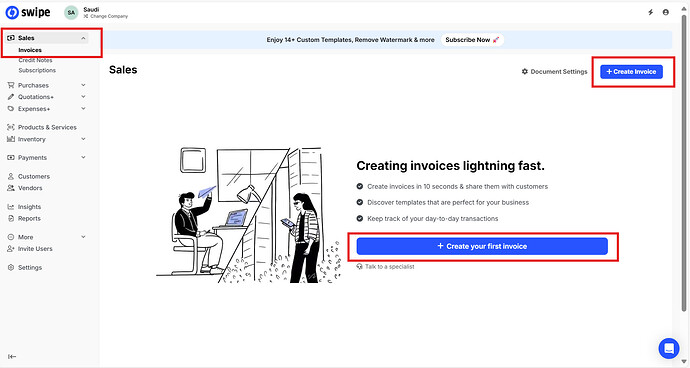Click Create your first invoice
This screenshot has width=690, height=368.
482,246
